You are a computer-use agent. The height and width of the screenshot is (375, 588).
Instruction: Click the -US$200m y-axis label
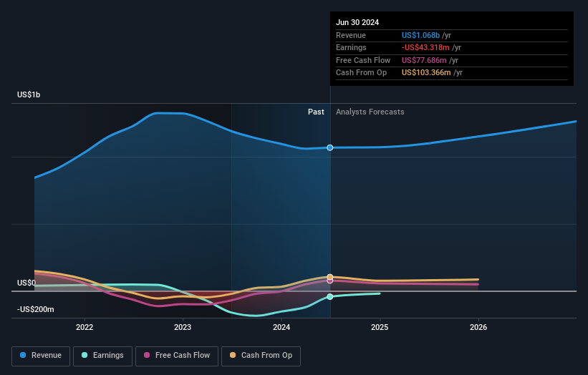(36, 309)
